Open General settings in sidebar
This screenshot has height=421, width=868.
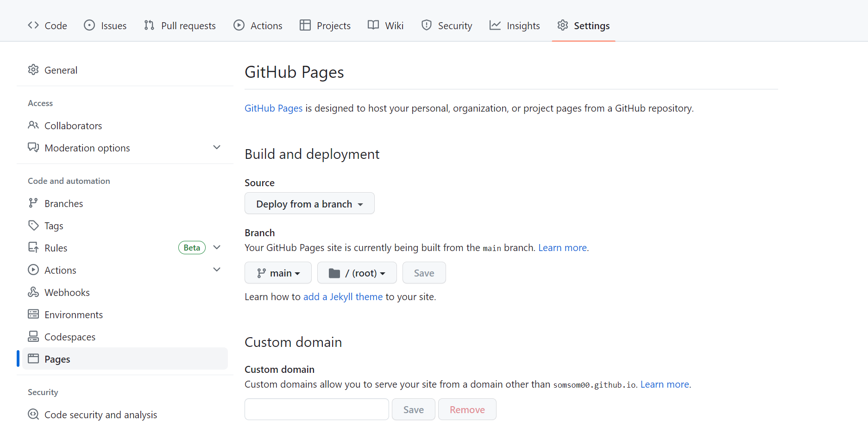coord(125,70)
